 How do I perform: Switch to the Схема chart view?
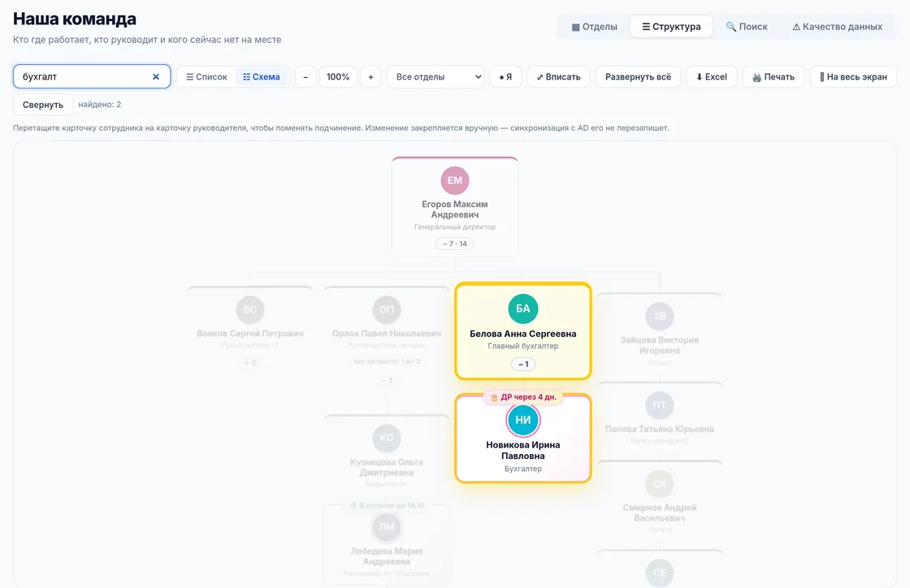[x=261, y=76]
